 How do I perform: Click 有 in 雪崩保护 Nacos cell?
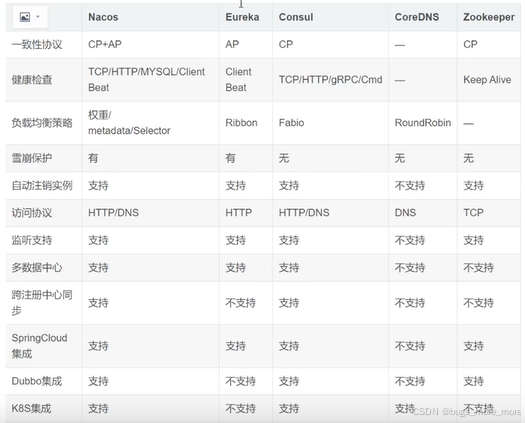tap(93, 158)
